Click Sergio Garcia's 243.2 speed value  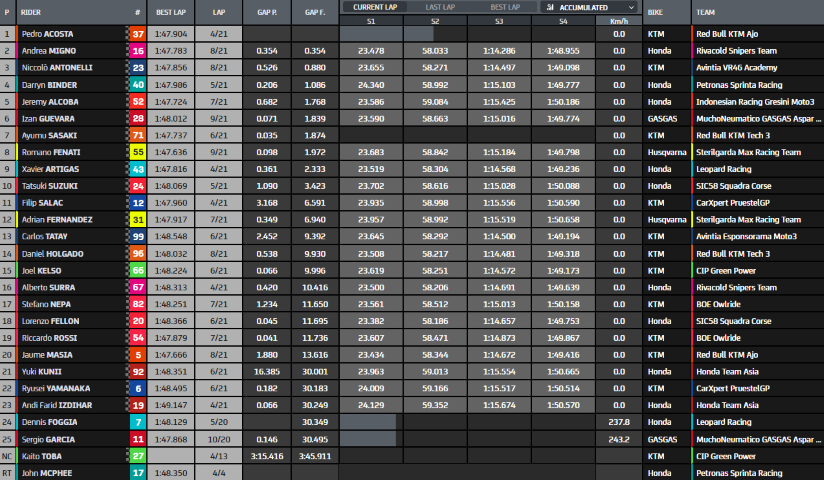click(619, 439)
